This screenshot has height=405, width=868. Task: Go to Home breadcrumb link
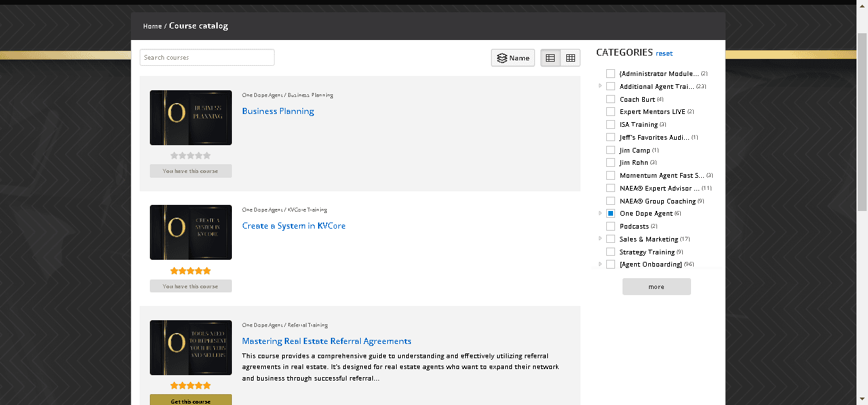pos(153,26)
